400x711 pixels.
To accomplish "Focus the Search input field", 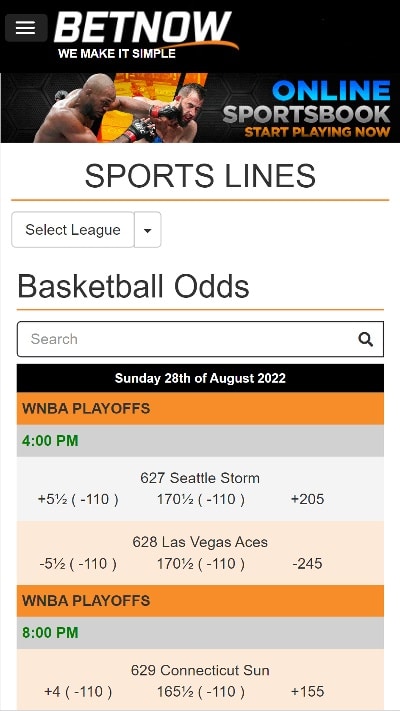I will 200,339.
